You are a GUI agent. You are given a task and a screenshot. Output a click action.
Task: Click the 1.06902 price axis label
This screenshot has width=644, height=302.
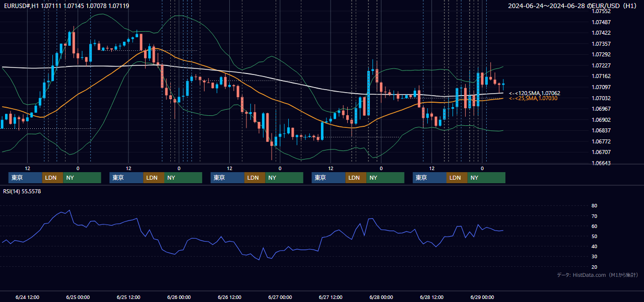coord(601,120)
